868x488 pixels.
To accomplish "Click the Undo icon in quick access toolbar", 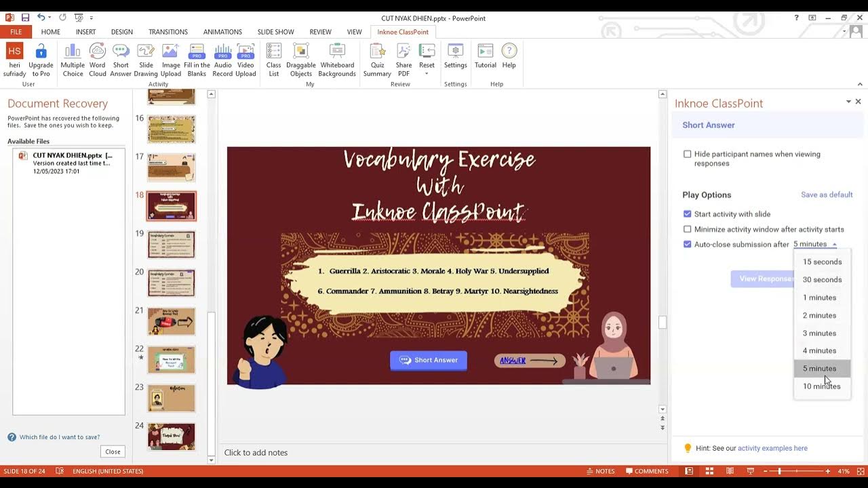I will [41, 18].
